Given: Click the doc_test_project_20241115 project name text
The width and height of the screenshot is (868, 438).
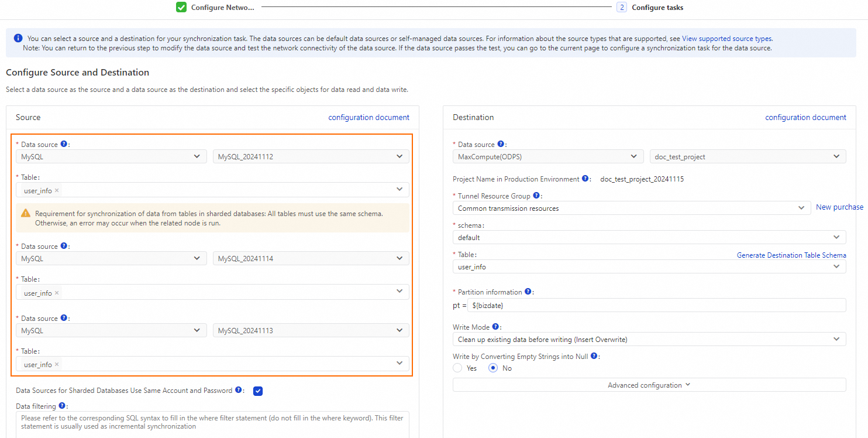Looking at the screenshot, I should point(642,179).
